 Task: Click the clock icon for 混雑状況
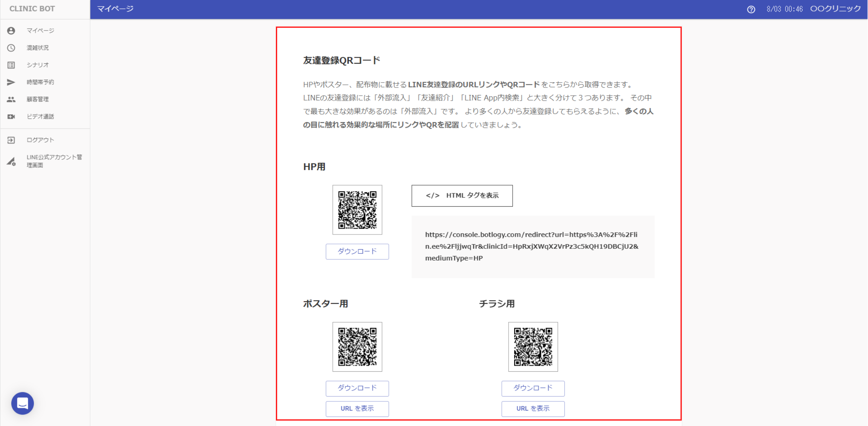[11, 48]
